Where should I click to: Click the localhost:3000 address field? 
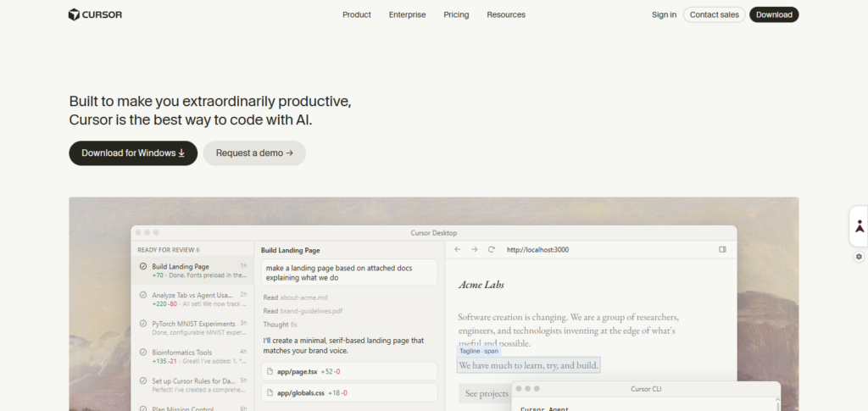point(537,250)
